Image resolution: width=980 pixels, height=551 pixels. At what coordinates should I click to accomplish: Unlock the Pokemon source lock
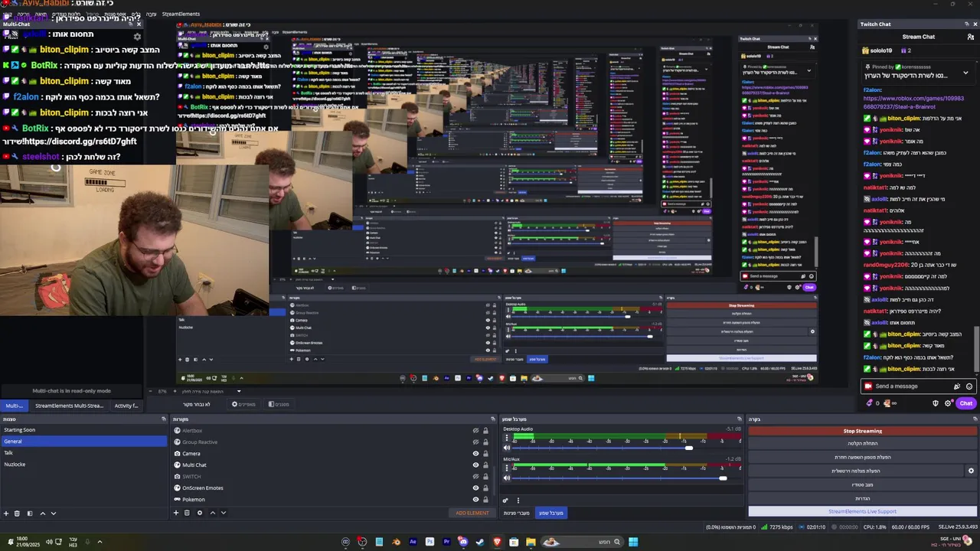coord(485,500)
